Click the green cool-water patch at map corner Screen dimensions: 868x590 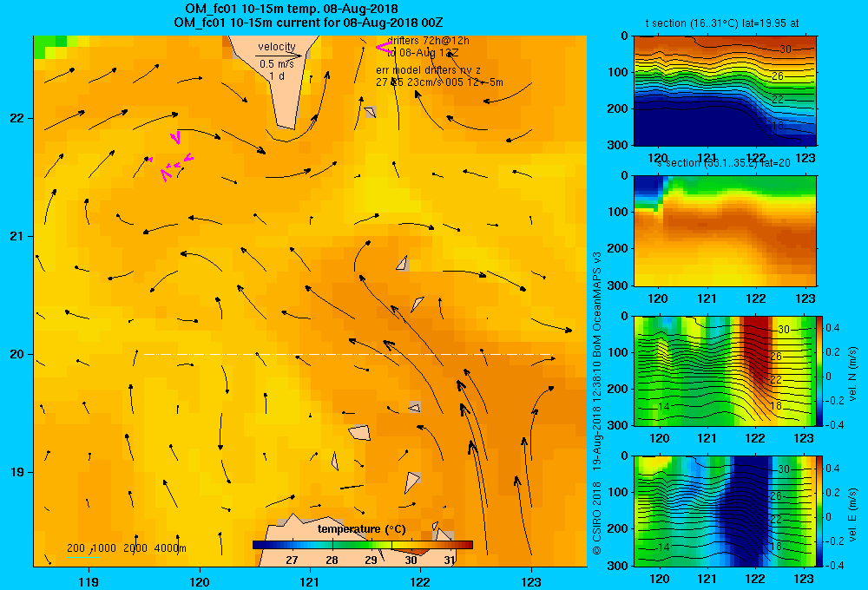click(49, 45)
